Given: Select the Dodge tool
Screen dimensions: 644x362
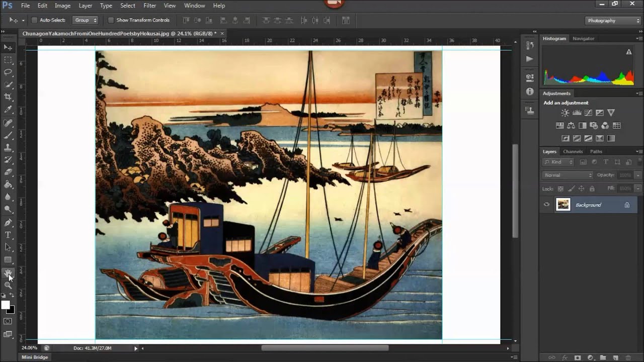Looking at the screenshot, I should pos(8,209).
